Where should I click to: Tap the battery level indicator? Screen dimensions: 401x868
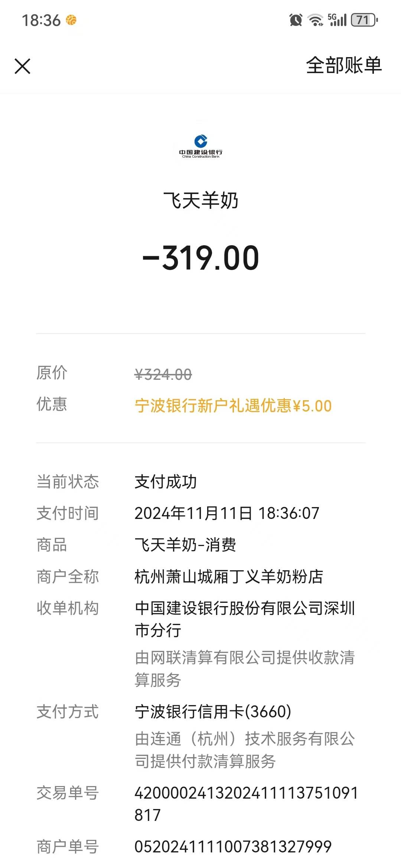[x=364, y=20]
